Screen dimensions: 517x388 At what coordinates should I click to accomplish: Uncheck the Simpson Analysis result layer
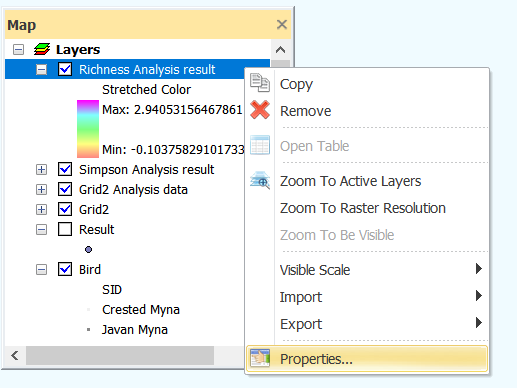[x=65, y=169]
